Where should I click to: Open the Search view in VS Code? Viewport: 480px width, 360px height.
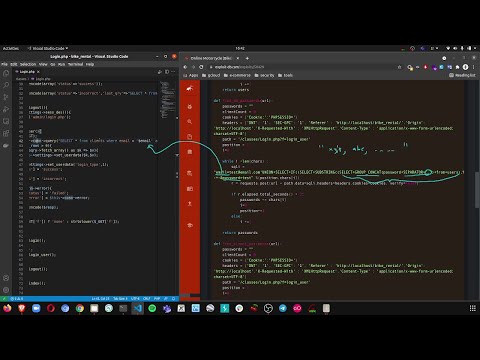(6, 85)
